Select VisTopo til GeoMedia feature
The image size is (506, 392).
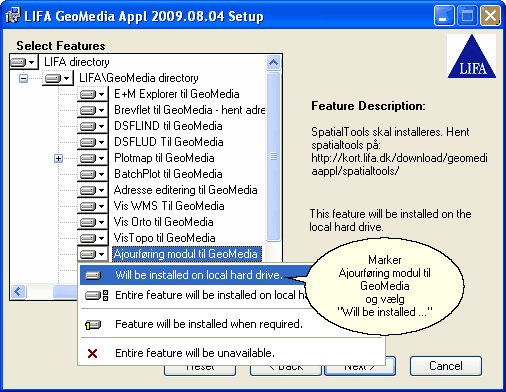coord(164,238)
